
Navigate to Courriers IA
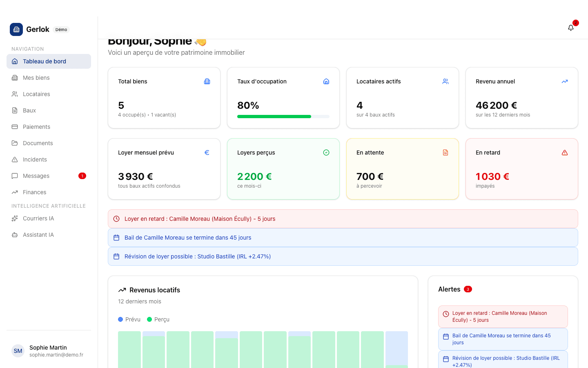pos(38,218)
